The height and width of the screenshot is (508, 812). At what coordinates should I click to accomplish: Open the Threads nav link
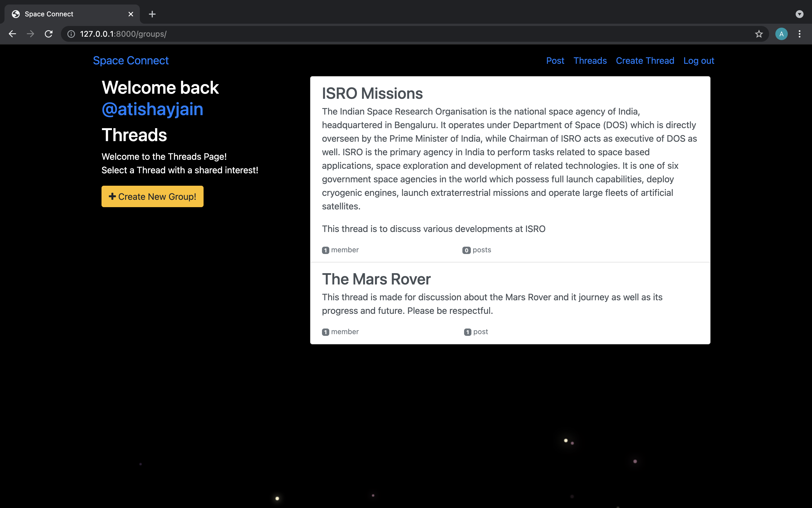[x=590, y=61]
